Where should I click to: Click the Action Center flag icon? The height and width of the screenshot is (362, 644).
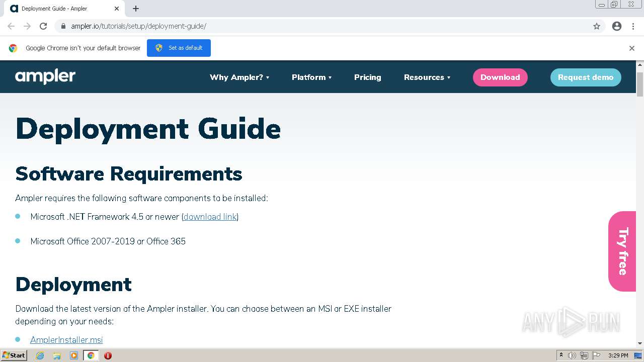pyautogui.click(x=596, y=355)
